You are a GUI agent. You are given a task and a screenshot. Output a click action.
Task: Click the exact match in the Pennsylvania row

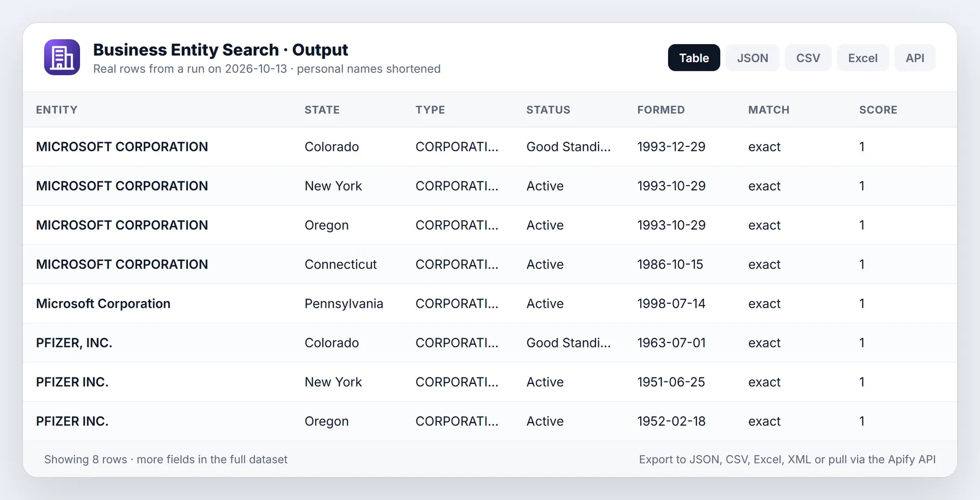(764, 303)
